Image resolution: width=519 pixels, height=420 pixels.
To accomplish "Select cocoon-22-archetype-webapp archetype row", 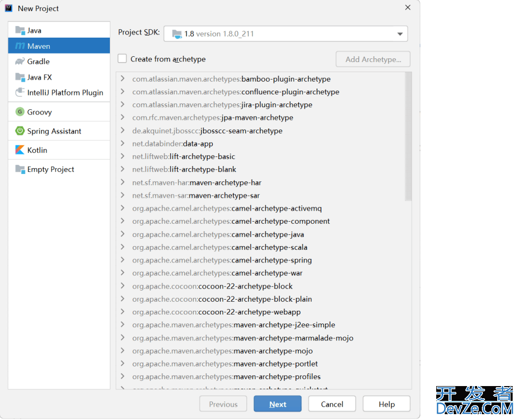I will click(x=261, y=312).
